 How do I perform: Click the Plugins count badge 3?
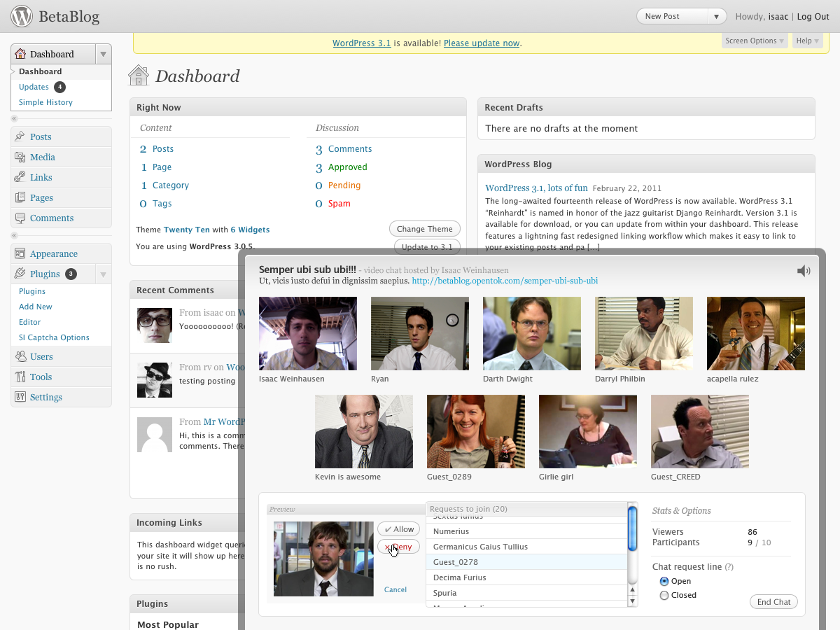[71, 274]
